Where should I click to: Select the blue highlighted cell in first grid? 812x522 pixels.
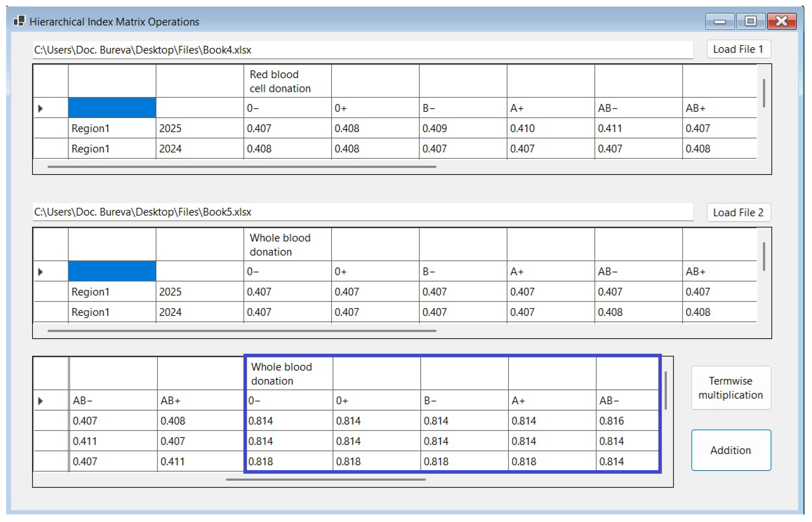pos(112,108)
